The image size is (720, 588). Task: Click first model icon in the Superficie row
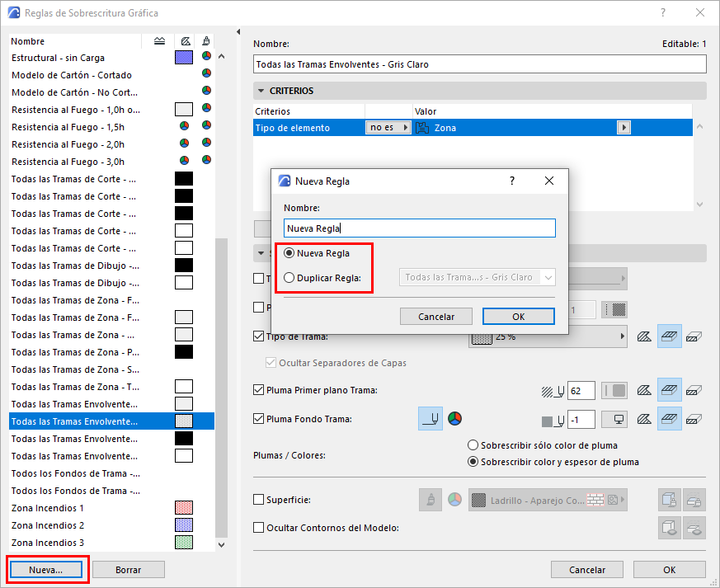(x=669, y=500)
